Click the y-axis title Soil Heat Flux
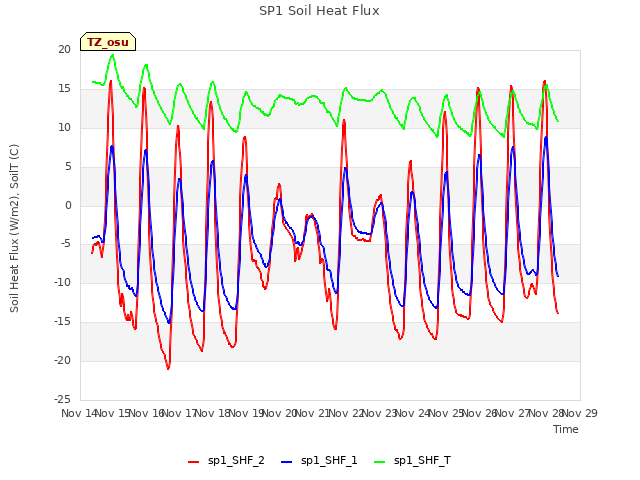 (14, 228)
